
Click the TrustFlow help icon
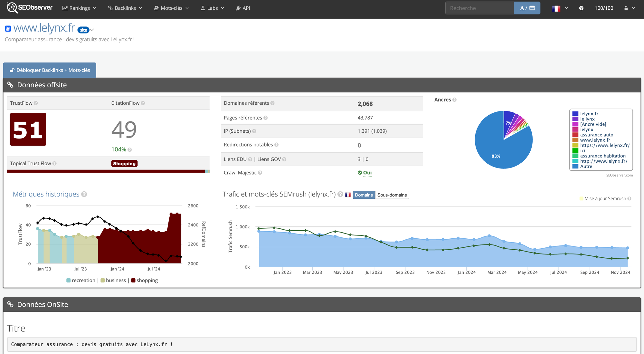36,103
